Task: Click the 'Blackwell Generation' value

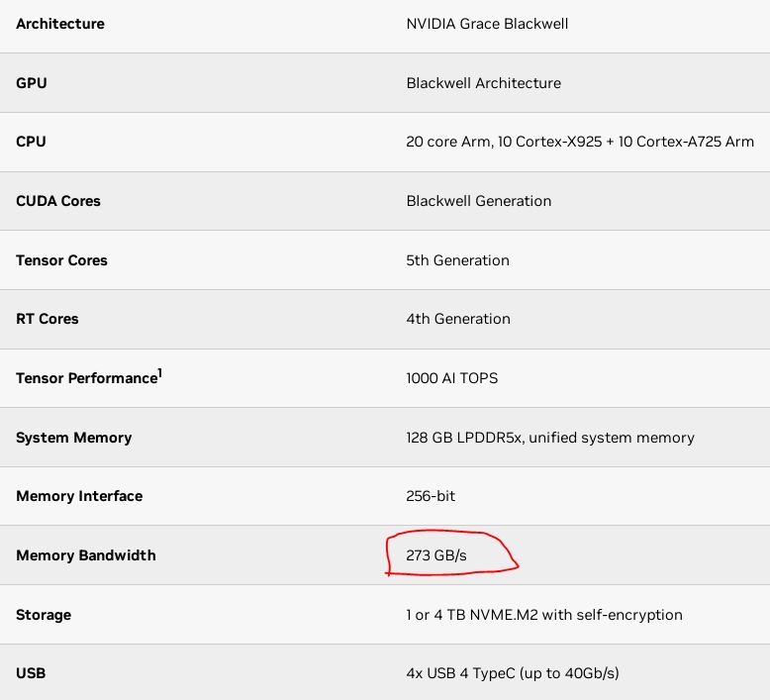Action: point(479,201)
